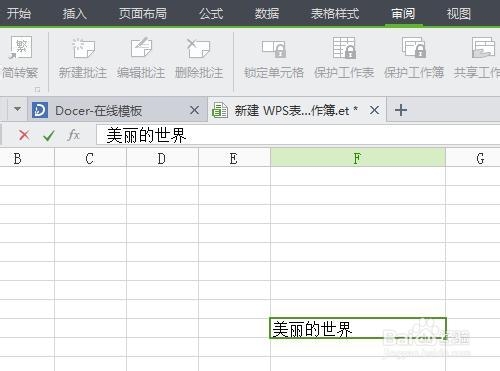Viewport: 500px width, 371px height.
Task: Confirm the entry with the green checkmark
Action: [49, 135]
